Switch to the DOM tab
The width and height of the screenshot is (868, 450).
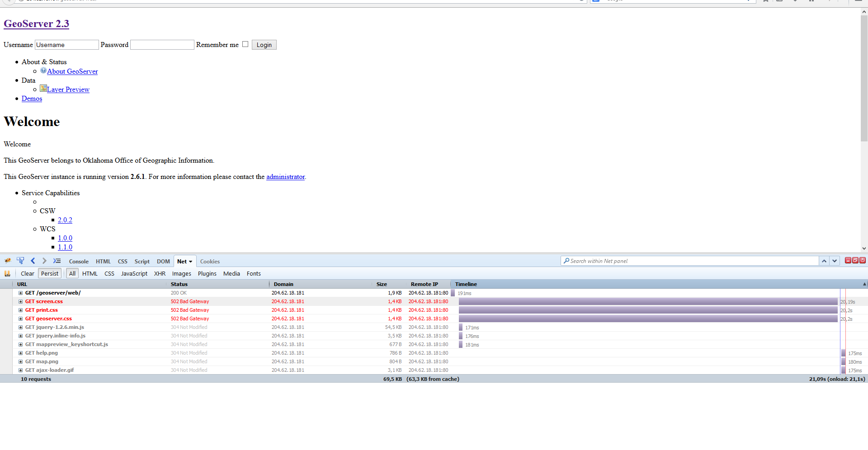click(163, 261)
